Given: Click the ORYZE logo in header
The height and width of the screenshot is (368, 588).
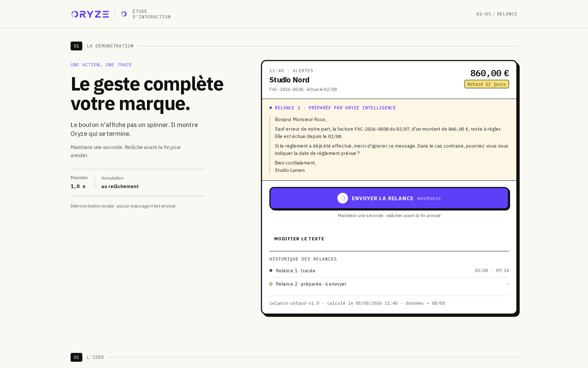Looking at the screenshot, I should tap(90, 14).
